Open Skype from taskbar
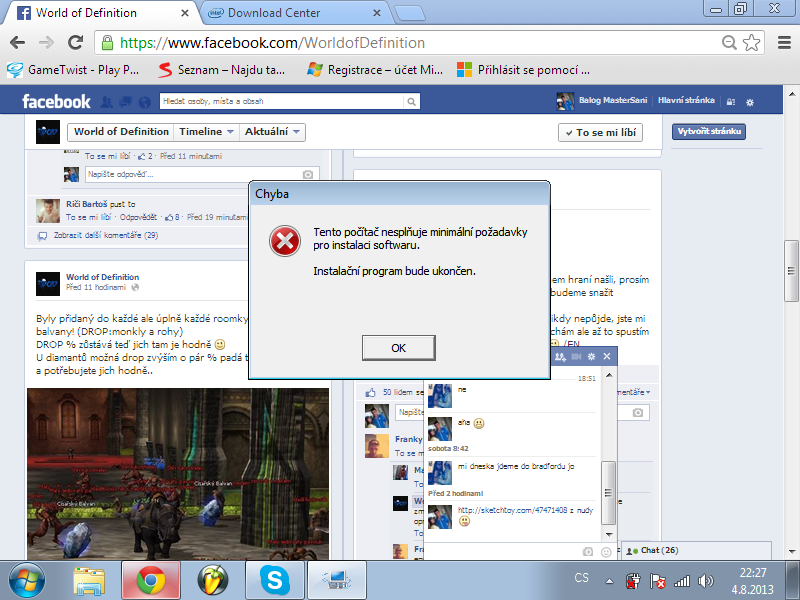800x600 pixels. (274, 581)
